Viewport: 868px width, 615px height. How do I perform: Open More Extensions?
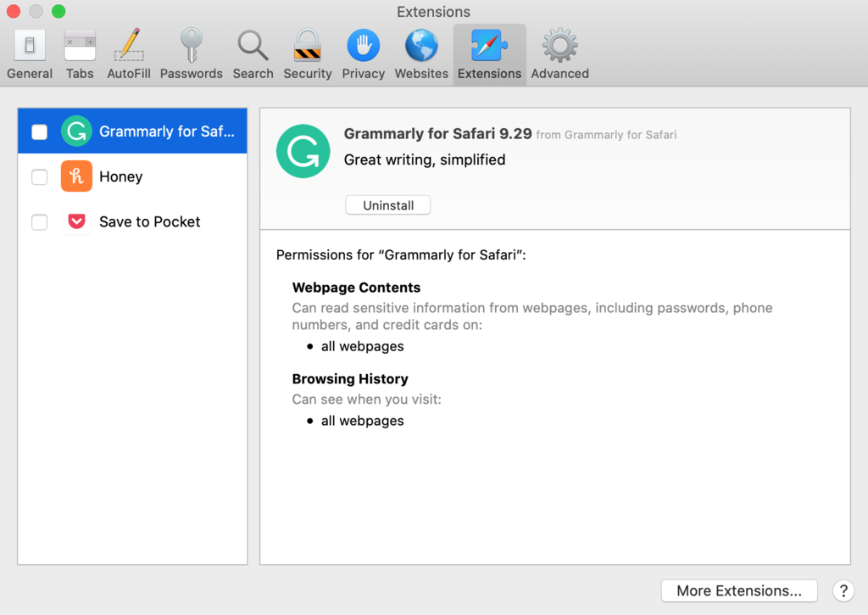pyautogui.click(x=738, y=590)
